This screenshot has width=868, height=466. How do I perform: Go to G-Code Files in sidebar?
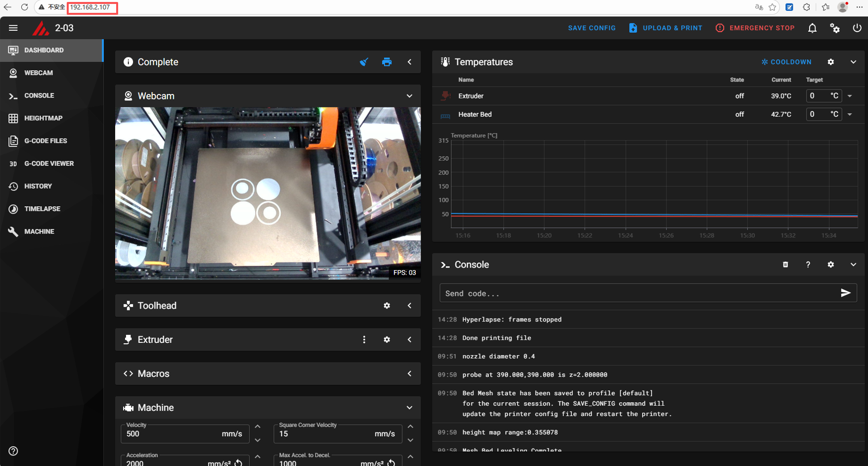click(x=45, y=141)
